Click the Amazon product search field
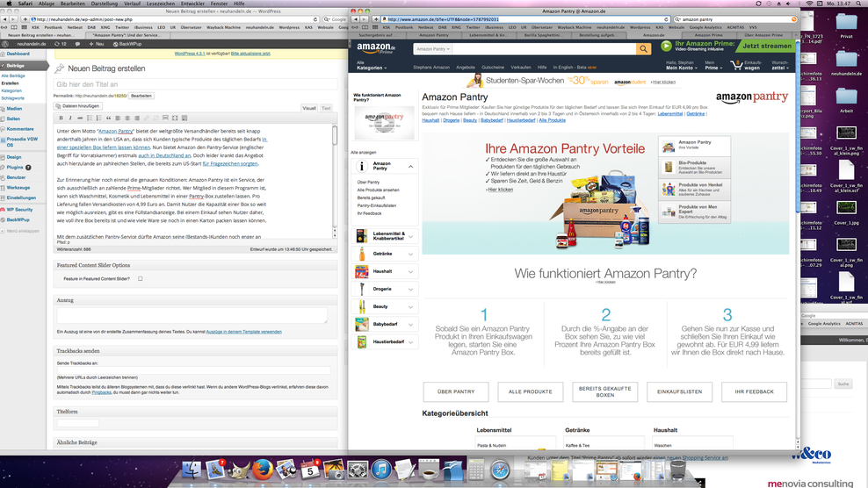The width and height of the screenshot is (868, 488). [544, 48]
